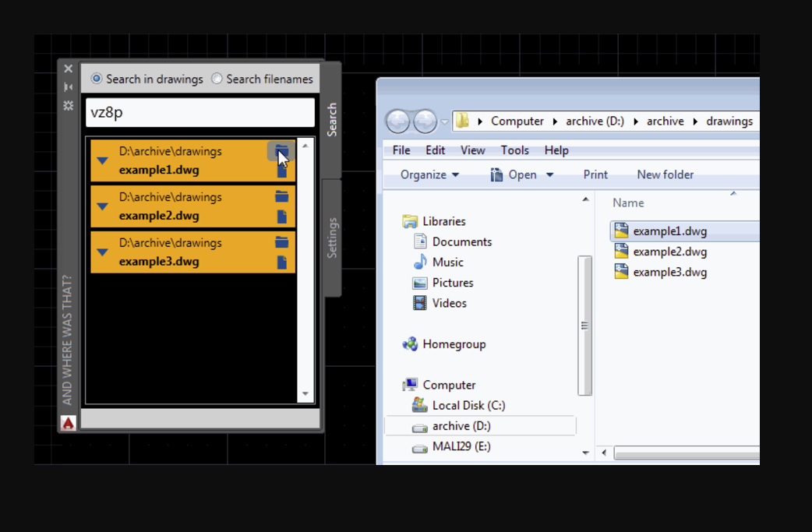This screenshot has height=532, width=812.
Task: Open folder icon for example2.dwg result
Action: (x=281, y=196)
